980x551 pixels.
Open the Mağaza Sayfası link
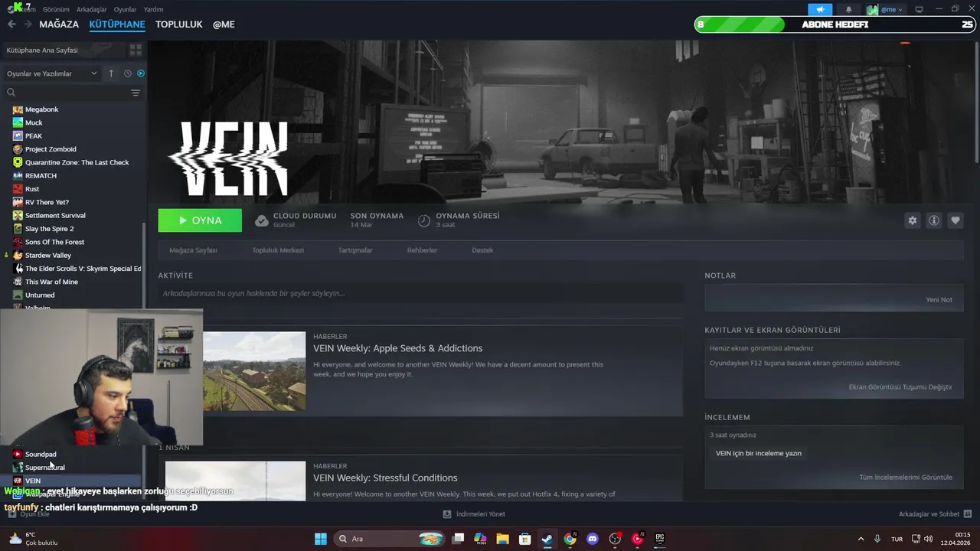point(193,250)
